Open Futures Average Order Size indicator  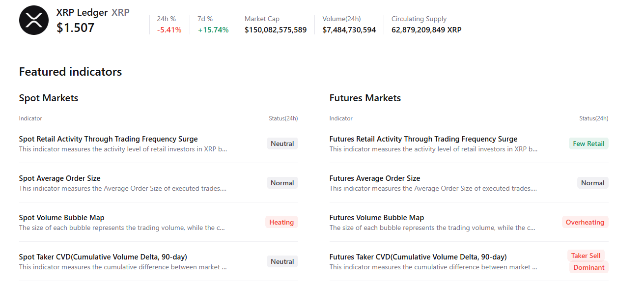(x=375, y=178)
